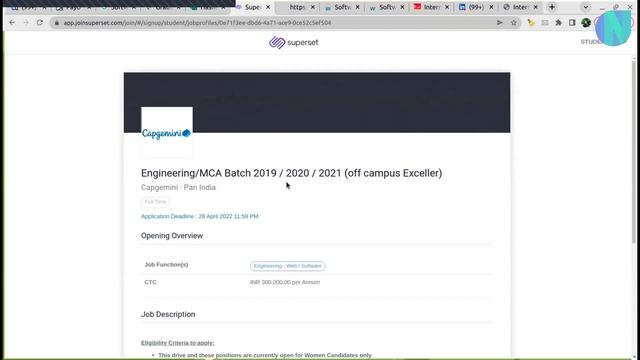Click the CTC label
The image size is (640, 360).
point(150,282)
